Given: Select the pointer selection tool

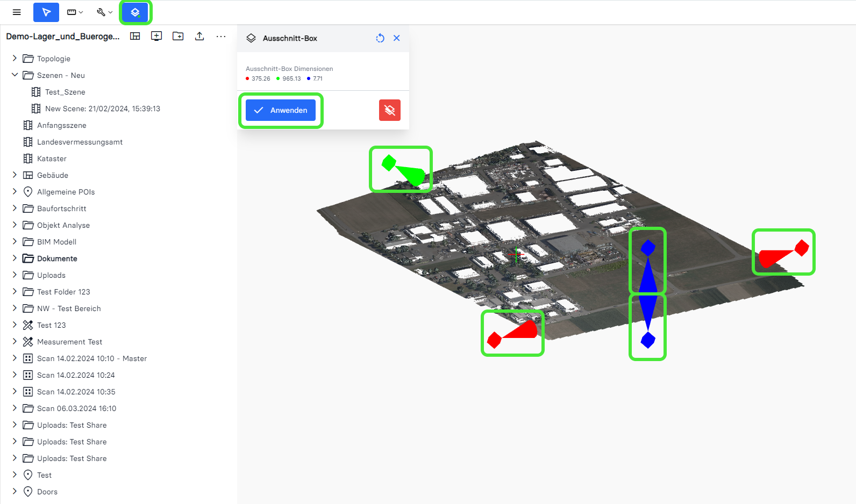Looking at the screenshot, I should point(46,12).
